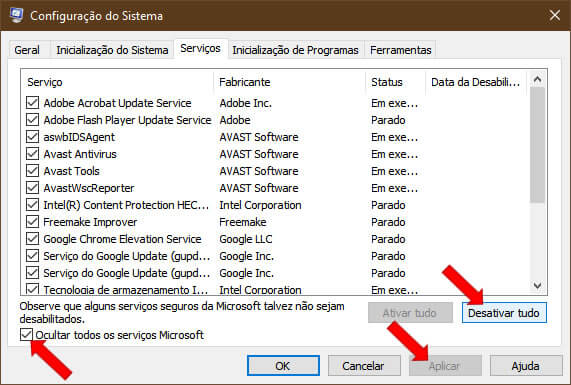Screen dimensions: 571x385
Task: Click the Ativar tudo button
Action: point(410,313)
